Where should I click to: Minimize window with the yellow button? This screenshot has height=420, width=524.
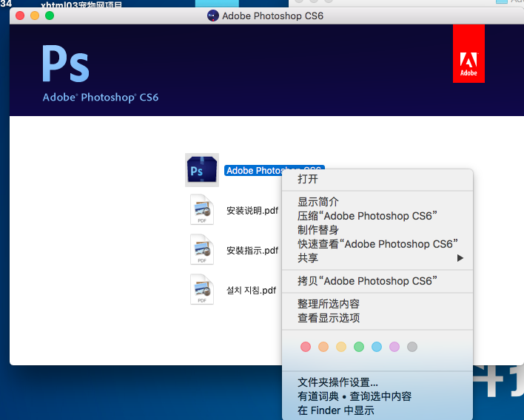click(x=35, y=16)
